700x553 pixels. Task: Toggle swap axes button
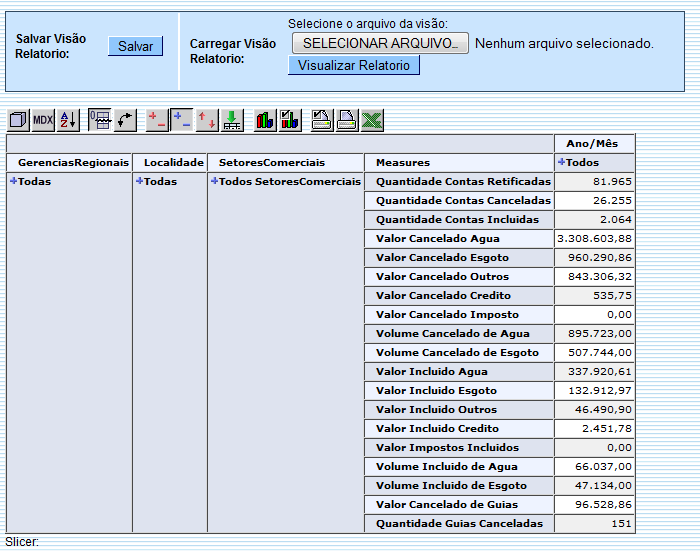click(x=125, y=120)
